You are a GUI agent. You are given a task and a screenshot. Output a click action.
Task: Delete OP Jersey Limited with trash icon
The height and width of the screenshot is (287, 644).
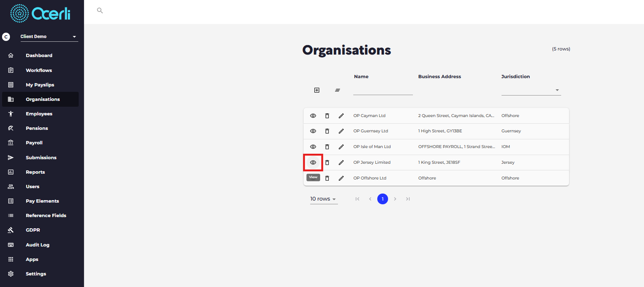pyautogui.click(x=327, y=163)
